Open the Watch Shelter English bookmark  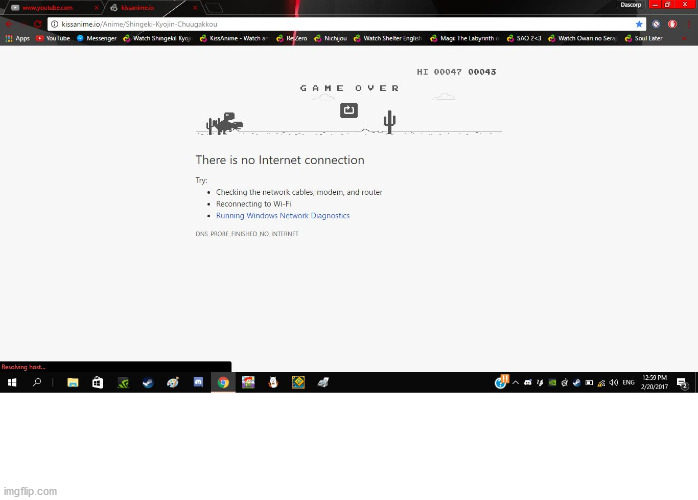[388, 38]
